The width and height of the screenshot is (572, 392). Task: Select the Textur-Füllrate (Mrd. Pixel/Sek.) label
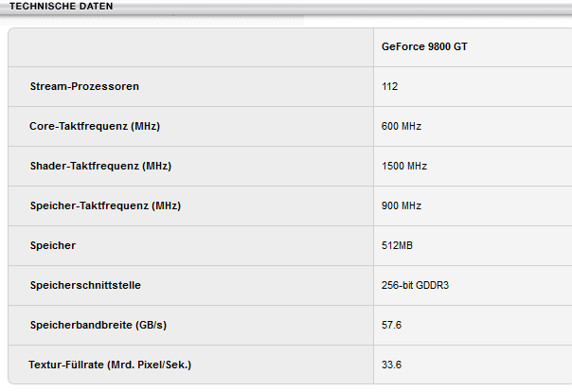click(x=116, y=365)
